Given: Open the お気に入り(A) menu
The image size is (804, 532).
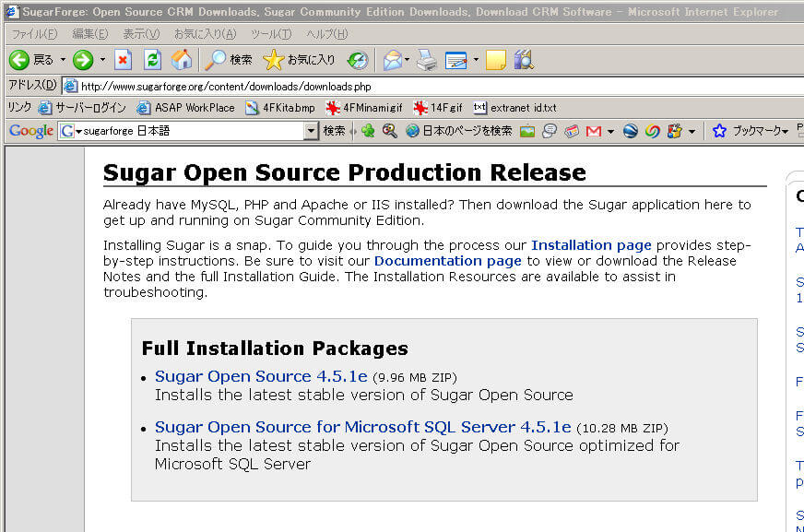Looking at the screenshot, I should [x=205, y=34].
